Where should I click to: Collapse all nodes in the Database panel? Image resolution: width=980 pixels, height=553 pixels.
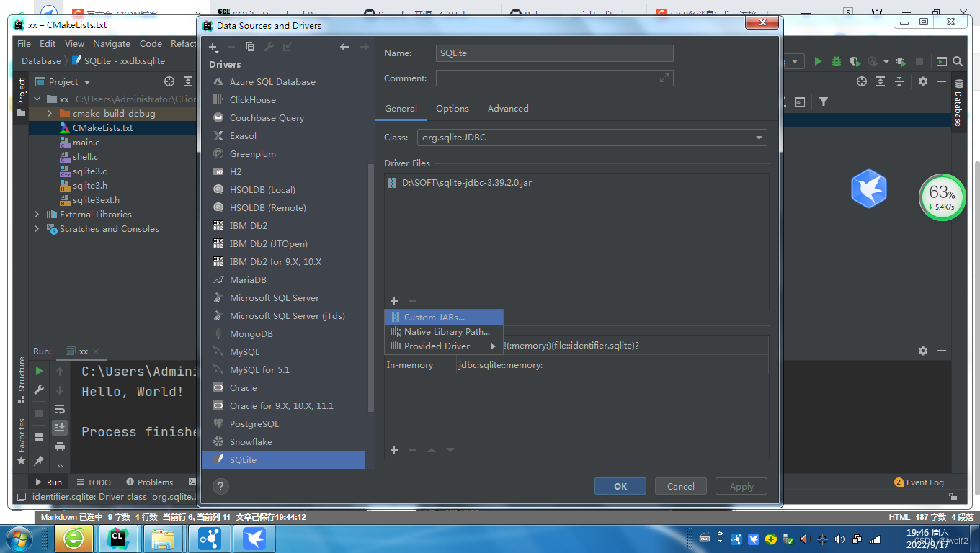[x=899, y=81]
